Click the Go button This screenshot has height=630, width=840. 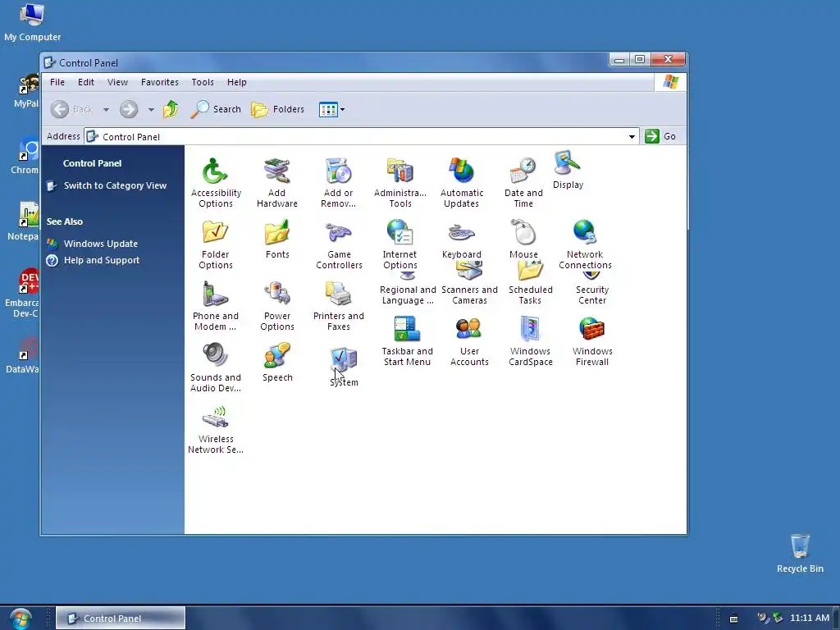click(660, 136)
